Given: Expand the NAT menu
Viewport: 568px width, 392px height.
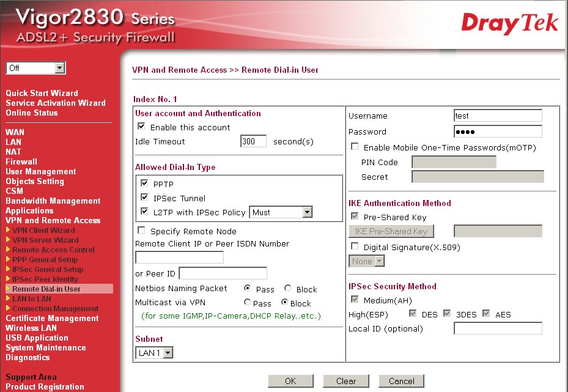Looking at the screenshot, I should pyautogui.click(x=13, y=152).
